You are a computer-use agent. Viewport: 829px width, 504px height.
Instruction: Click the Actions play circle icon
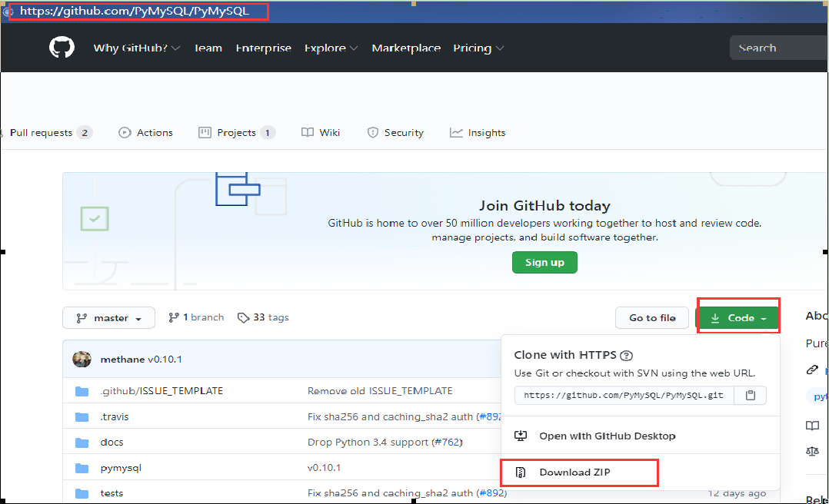(125, 133)
